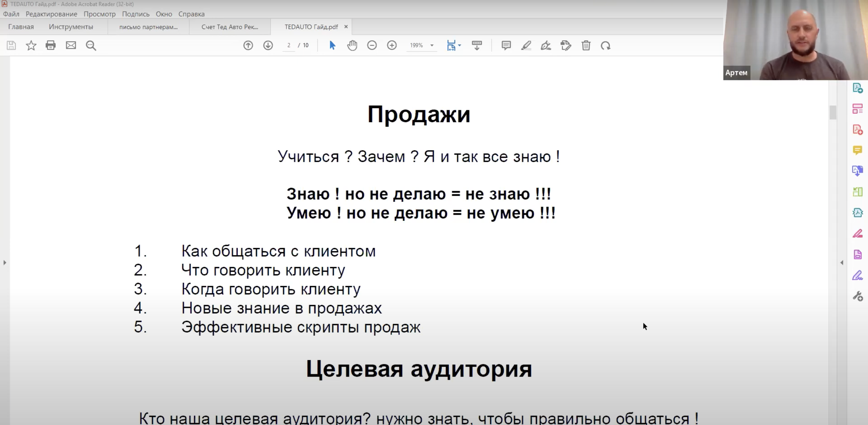Image resolution: width=868 pixels, height=425 pixels.
Task: Collapse the right tools pane arrow
Action: (841, 262)
